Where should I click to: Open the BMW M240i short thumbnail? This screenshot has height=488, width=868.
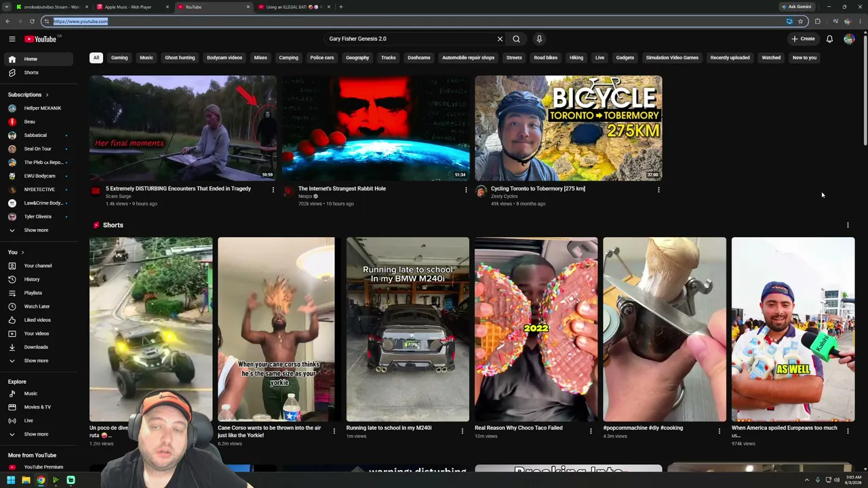pos(408,329)
